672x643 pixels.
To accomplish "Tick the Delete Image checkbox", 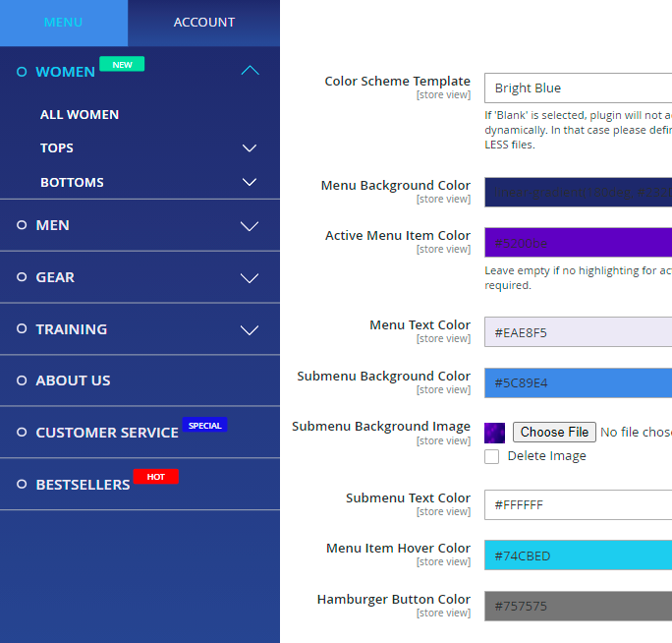I will pyautogui.click(x=492, y=456).
